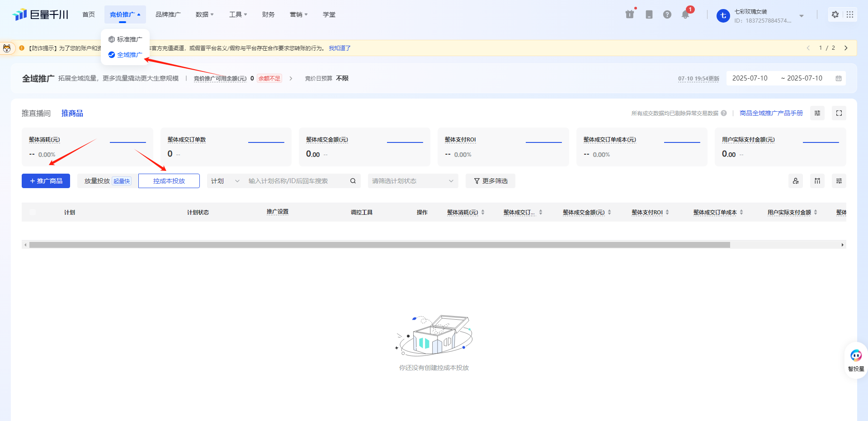The image size is (868, 421).
Task: Switch to the 推直播间 tab
Action: coord(36,113)
